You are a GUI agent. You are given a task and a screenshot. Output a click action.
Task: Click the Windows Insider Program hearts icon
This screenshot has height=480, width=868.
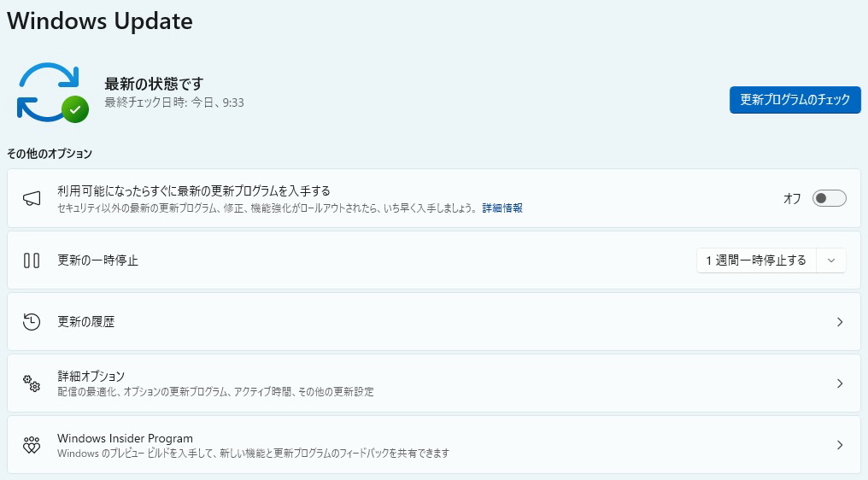point(32,445)
